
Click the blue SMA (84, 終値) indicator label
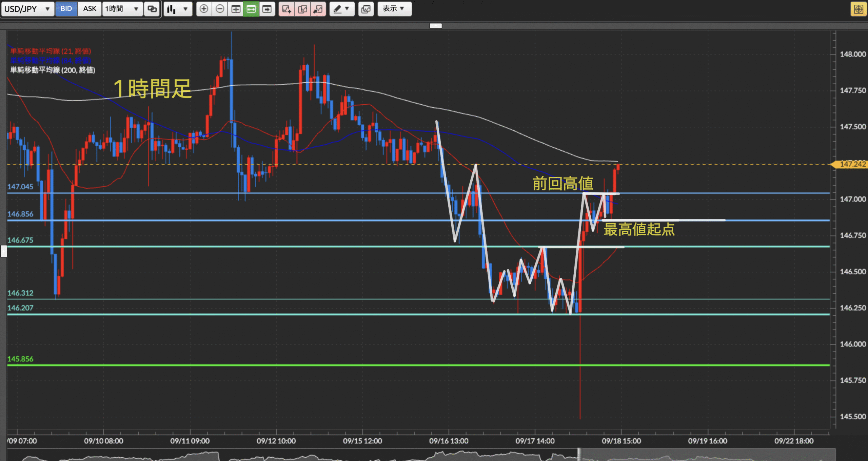[x=51, y=60]
